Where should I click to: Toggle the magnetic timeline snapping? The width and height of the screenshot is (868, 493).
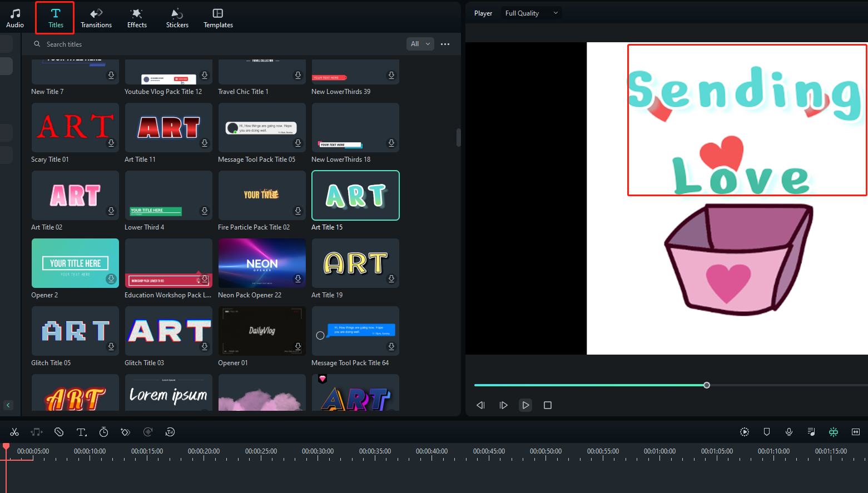point(833,432)
